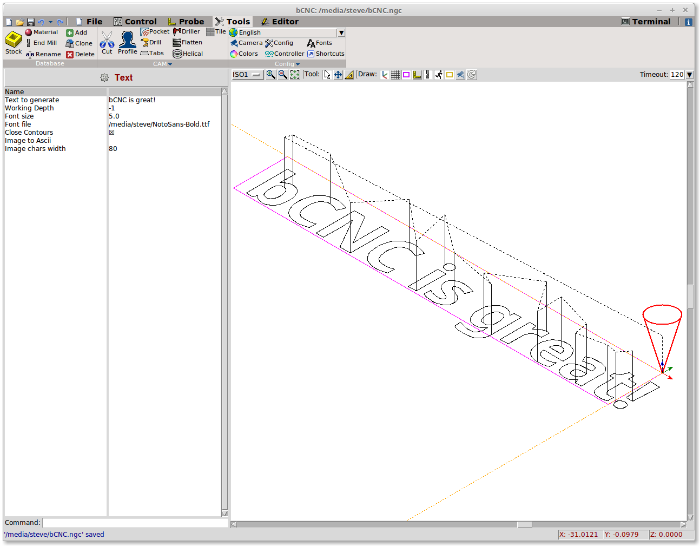Toggle drawing of the magenta margins
The width and height of the screenshot is (700, 546).
point(406,75)
